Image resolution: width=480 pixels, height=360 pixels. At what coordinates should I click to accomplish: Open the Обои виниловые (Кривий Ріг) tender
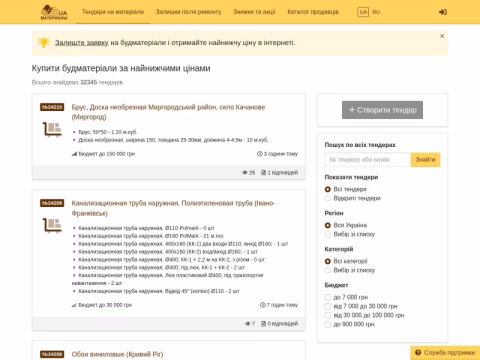117,354
